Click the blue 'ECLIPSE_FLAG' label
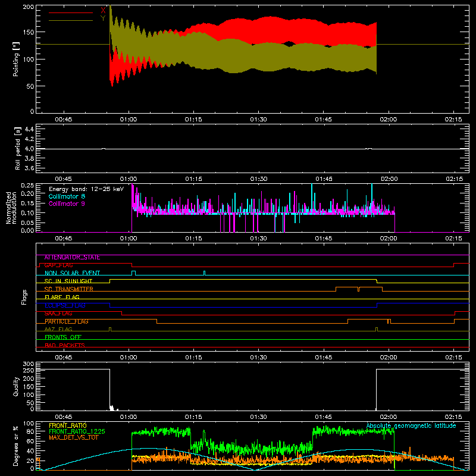 [x=65, y=305]
